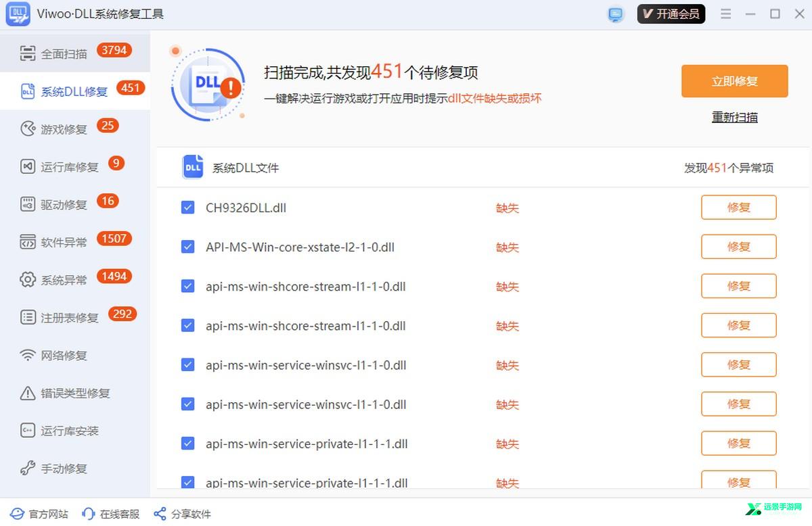This screenshot has height=526, width=812.
Task: Switch to 注册表修复 tab
Action: [74, 317]
